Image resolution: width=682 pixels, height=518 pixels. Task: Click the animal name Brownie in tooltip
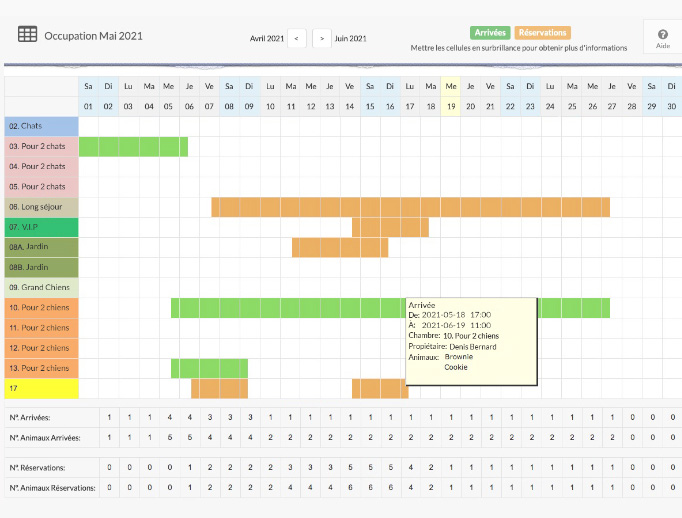(x=458, y=357)
